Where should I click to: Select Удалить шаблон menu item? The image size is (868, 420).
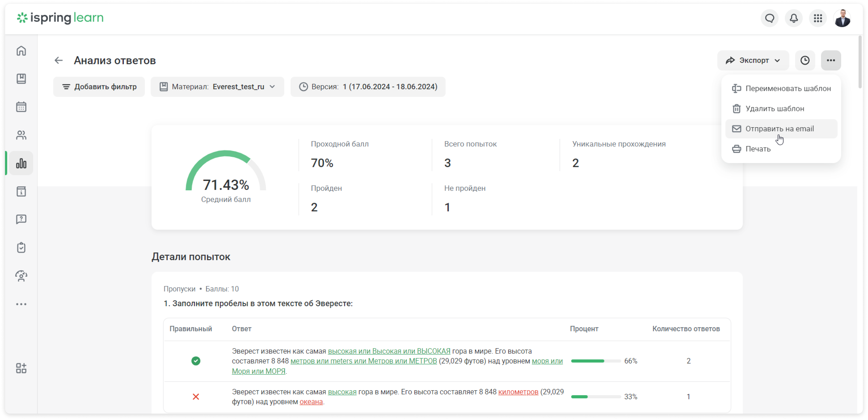tap(781, 109)
